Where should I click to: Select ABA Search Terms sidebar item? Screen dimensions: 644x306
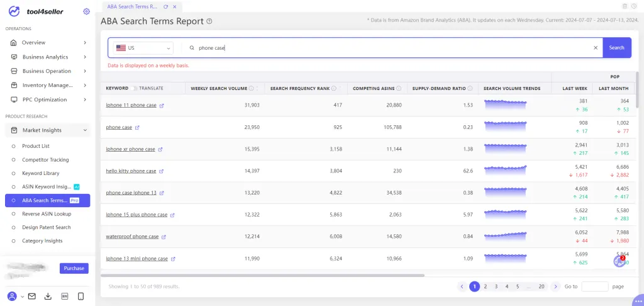pyautogui.click(x=48, y=201)
